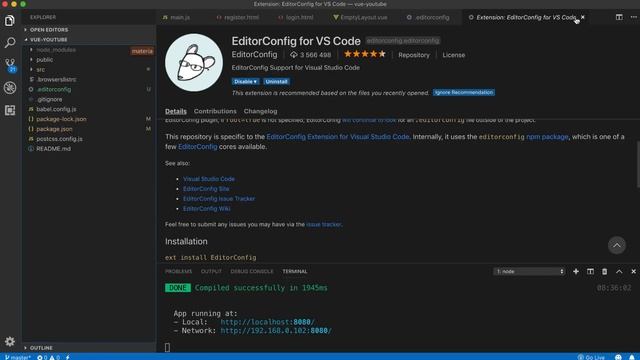Open the Visual Studio Code link in See also
Image resolution: width=640 pixels, height=360 pixels.
point(209,179)
